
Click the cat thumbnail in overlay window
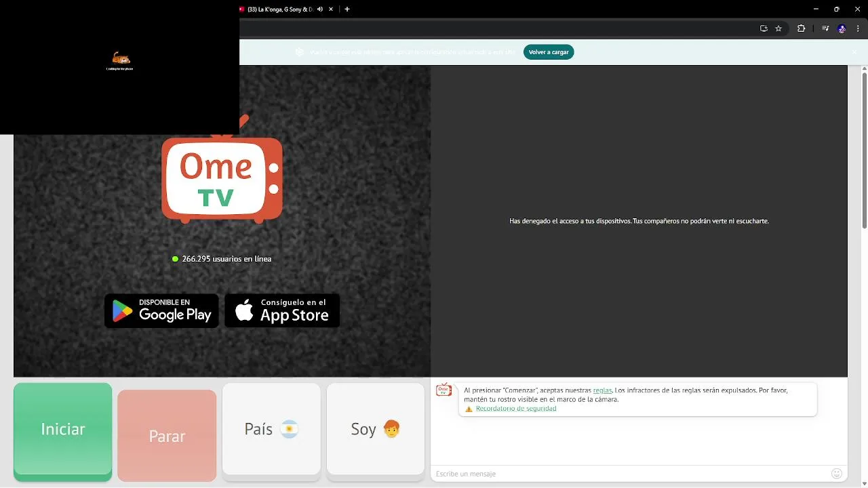pyautogui.click(x=120, y=58)
